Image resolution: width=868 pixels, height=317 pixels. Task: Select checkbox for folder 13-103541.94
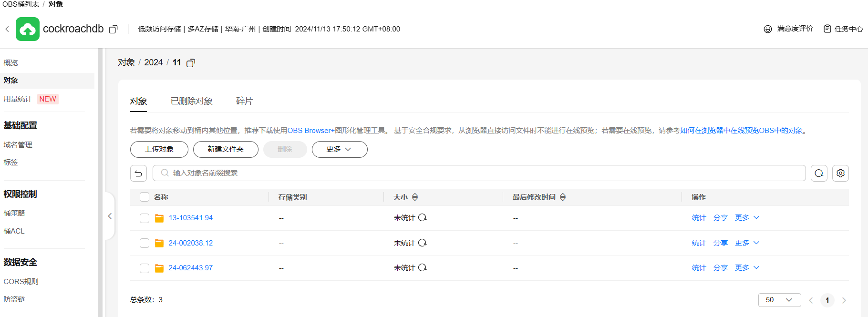tap(145, 218)
